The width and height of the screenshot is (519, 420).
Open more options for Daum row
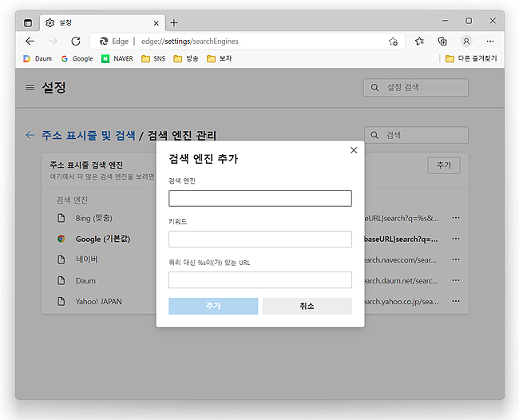pyautogui.click(x=456, y=280)
